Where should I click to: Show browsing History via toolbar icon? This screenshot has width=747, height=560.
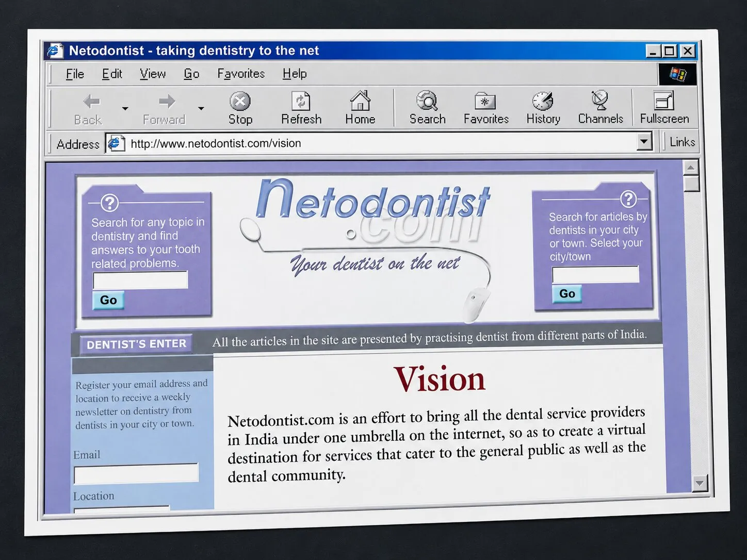point(543,101)
